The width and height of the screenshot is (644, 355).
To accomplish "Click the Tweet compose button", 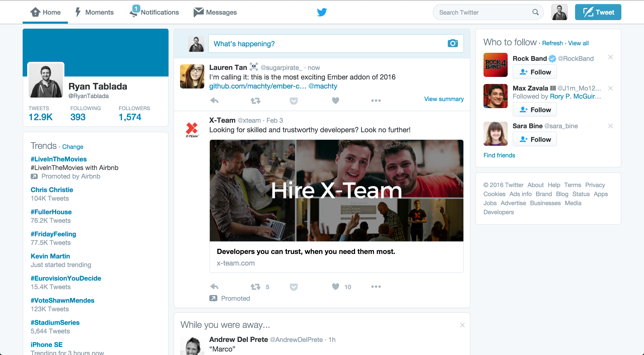I will (598, 12).
